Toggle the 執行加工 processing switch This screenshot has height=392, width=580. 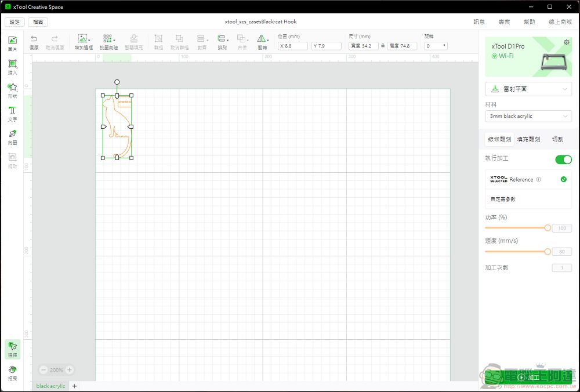[x=563, y=159]
